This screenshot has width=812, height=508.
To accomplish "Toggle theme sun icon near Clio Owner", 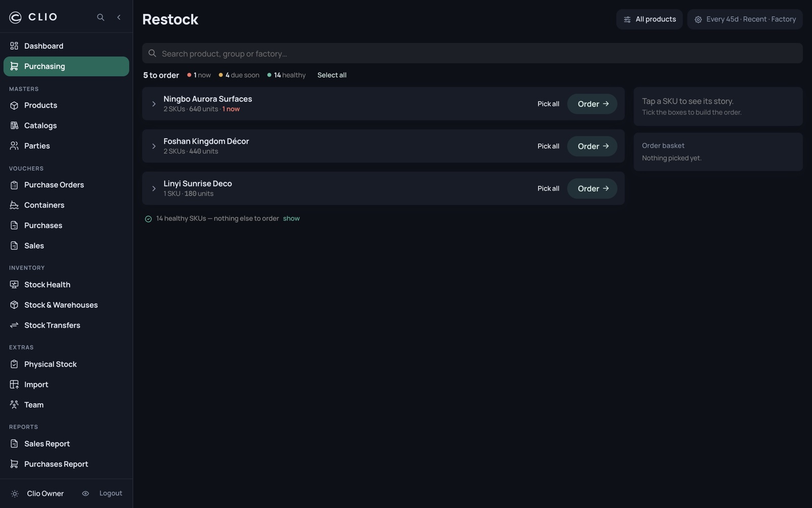I will coord(15,494).
